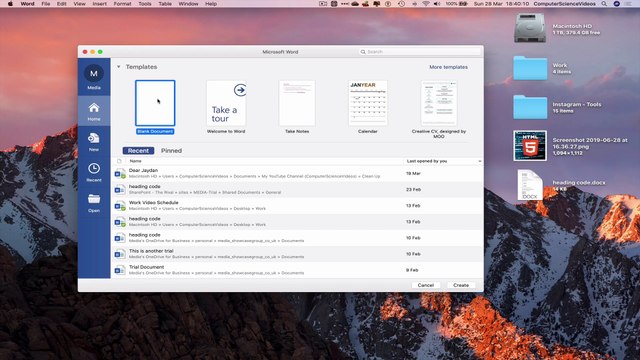Image resolution: width=640 pixels, height=360 pixels.
Task: Click the Time Machine menu bar icon
Action: point(402,4)
